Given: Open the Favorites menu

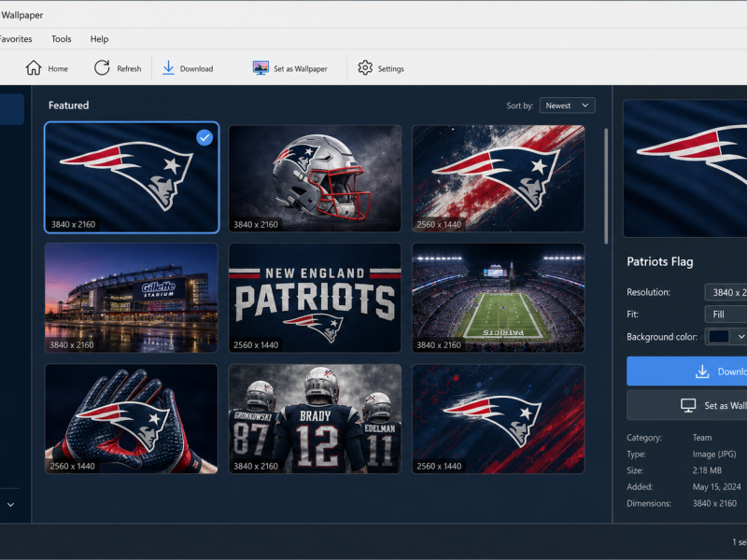Looking at the screenshot, I should point(16,39).
